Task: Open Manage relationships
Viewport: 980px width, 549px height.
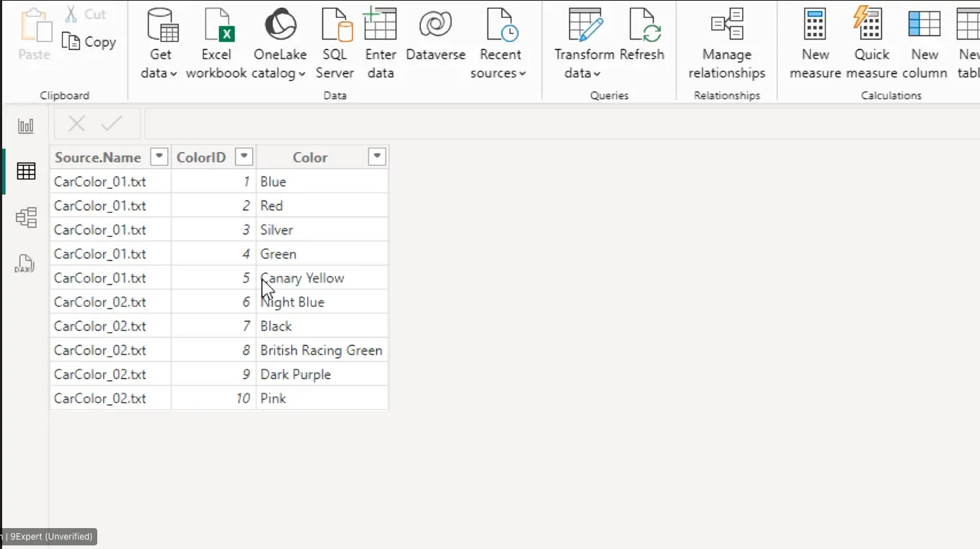Action: tap(727, 43)
